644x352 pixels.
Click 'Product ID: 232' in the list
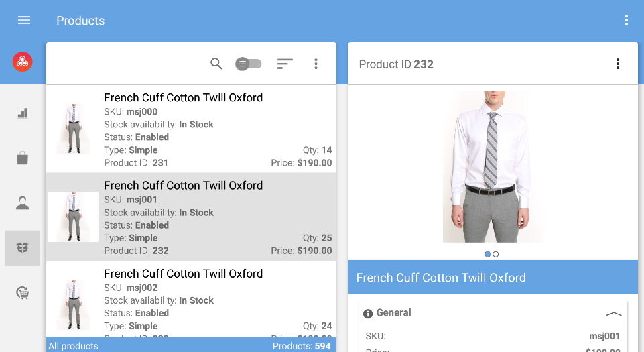pos(136,251)
